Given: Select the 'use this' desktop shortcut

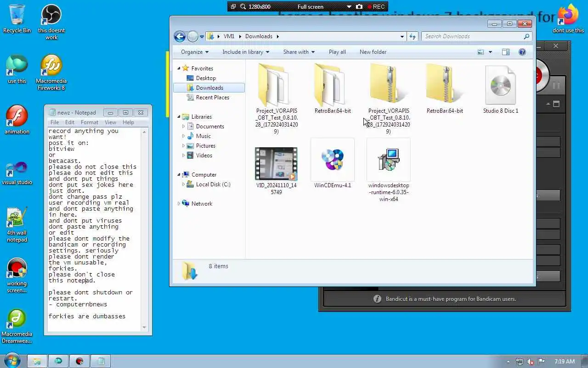Looking at the screenshot, I should point(17,69).
